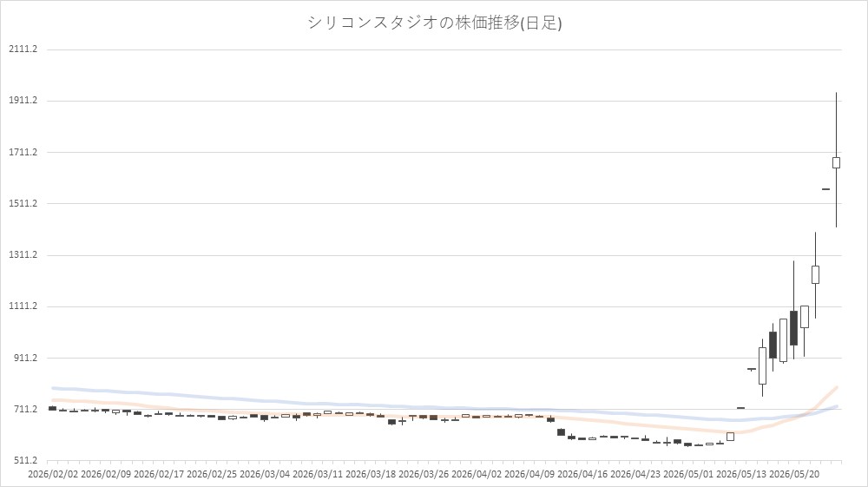Select the 2111.2 y-axis label
This screenshot has width=868, height=487.
[x=23, y=49]
